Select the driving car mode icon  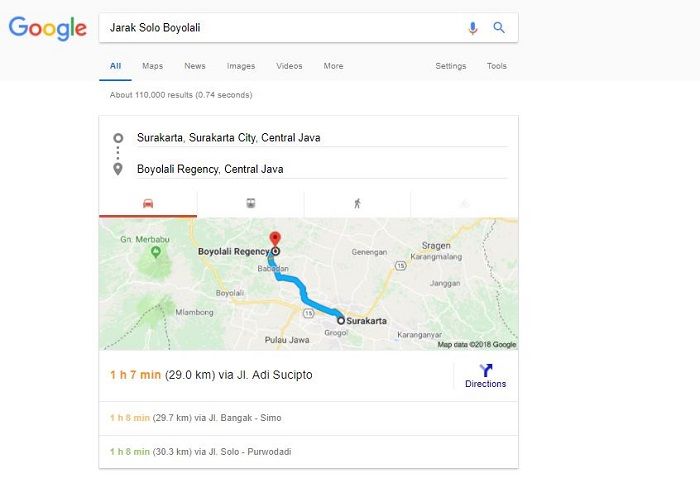pyautogui.click(x=148, y=204)
